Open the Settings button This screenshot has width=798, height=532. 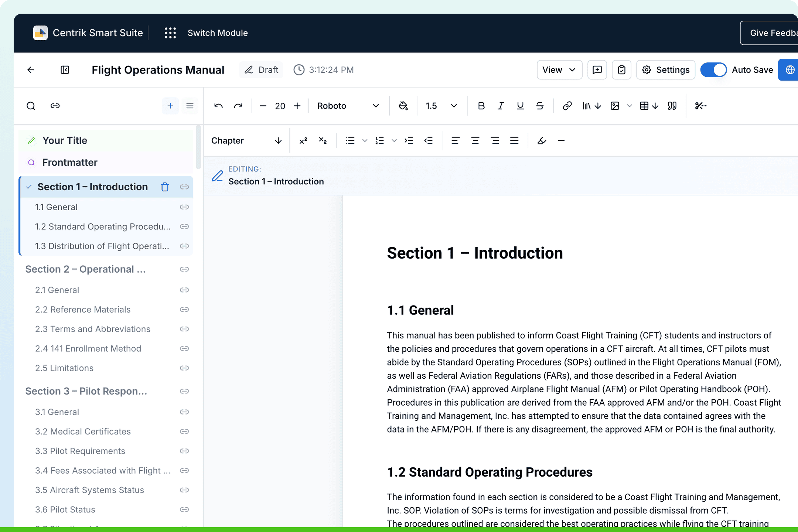[666, 70]
